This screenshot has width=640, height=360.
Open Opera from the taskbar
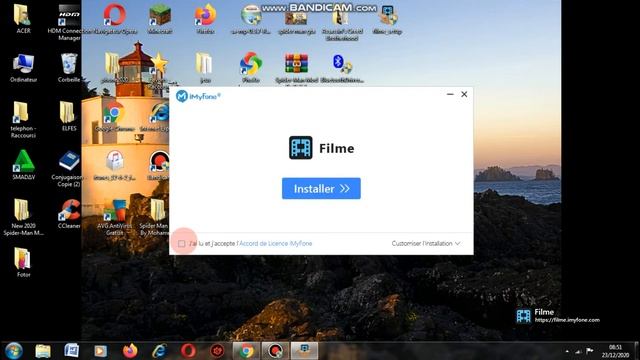(188, 351)
